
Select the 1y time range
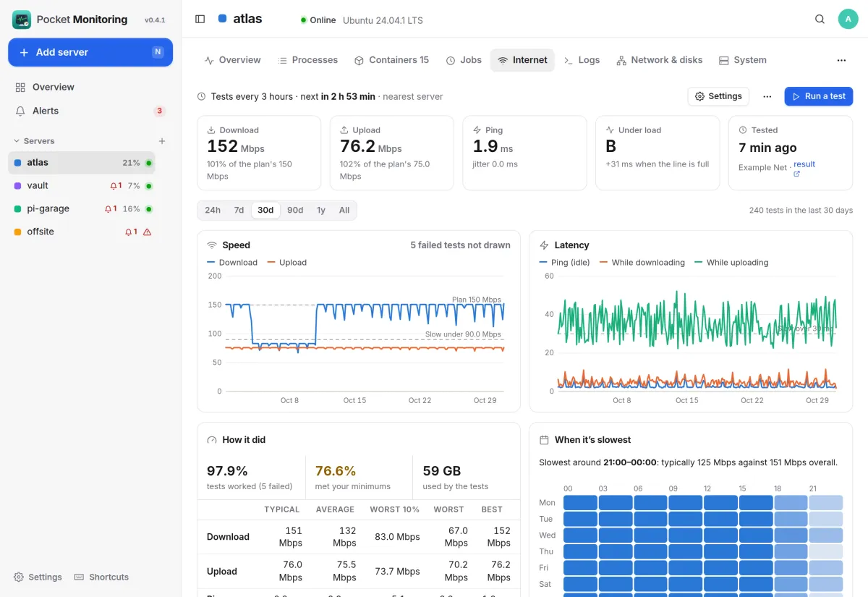click(x=321, y=211)
